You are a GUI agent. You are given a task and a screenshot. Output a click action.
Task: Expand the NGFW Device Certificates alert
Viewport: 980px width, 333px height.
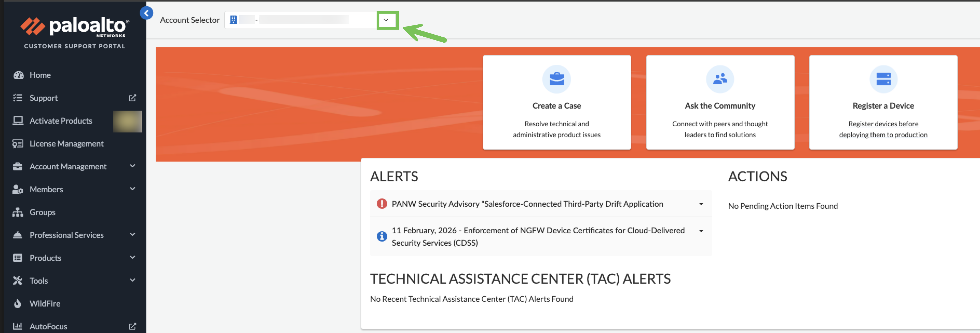pos(701,231)
